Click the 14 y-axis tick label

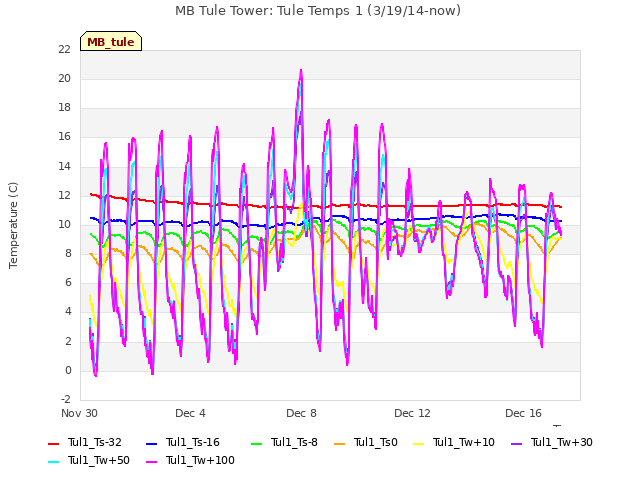(64, 166)
